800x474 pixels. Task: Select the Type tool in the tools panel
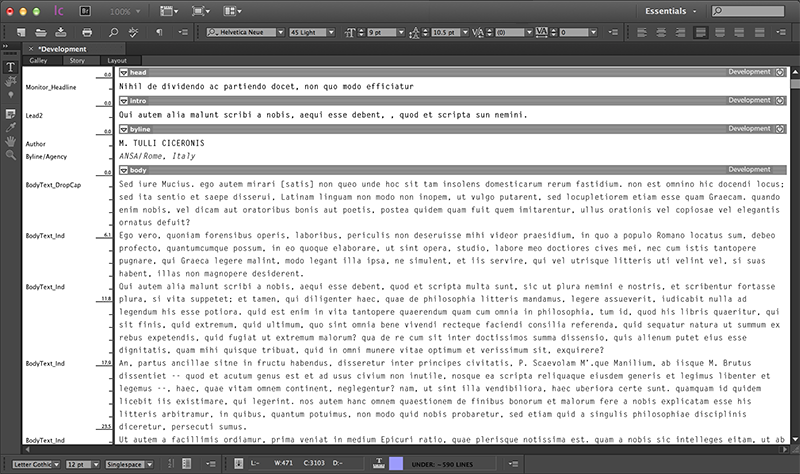[10, 67]
